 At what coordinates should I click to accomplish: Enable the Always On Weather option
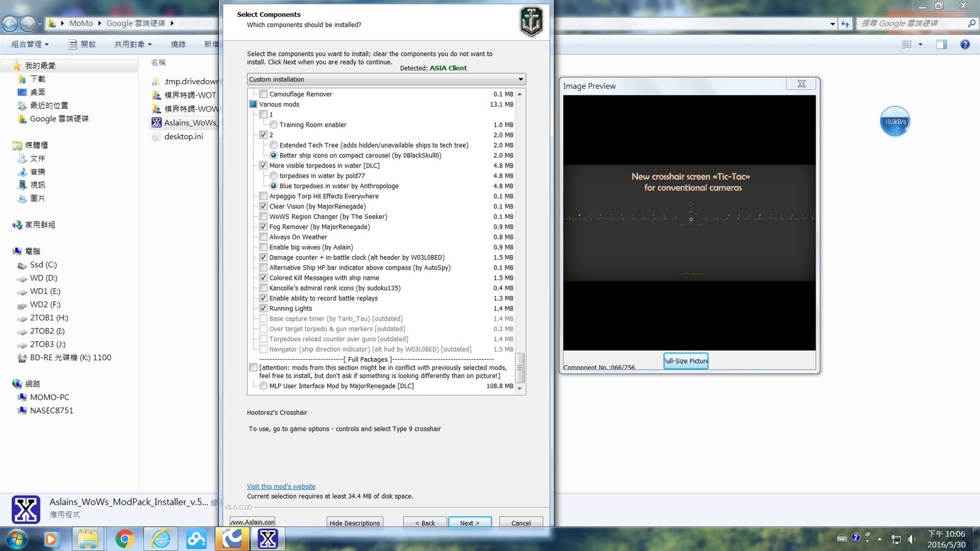264,237
